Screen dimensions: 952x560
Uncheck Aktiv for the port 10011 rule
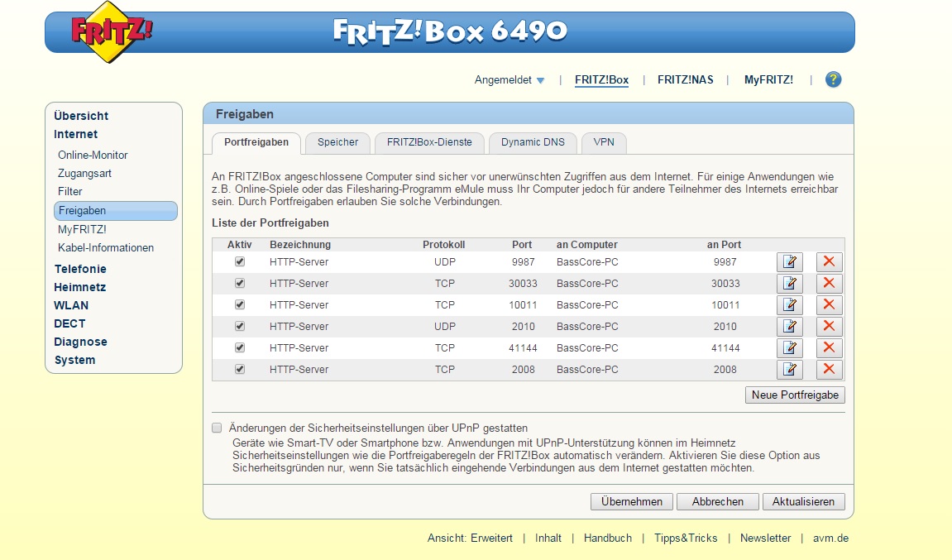pos(240,305)
